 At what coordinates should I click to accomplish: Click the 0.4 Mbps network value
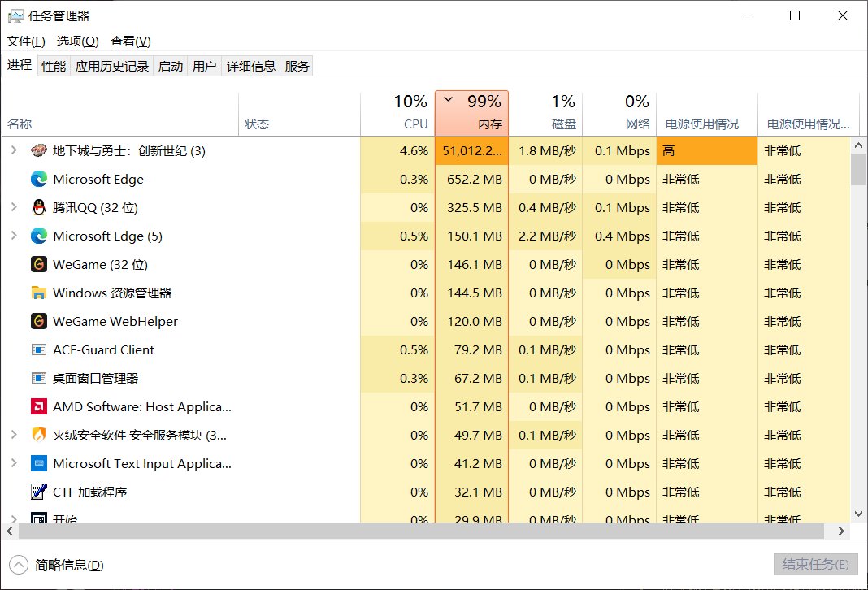623,236
